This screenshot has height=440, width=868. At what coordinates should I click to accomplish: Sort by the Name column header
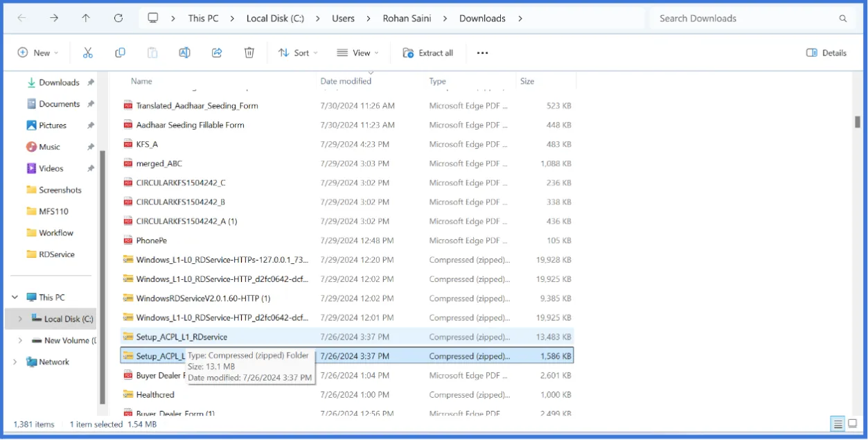pyautogui.click(x=141, y=81)
